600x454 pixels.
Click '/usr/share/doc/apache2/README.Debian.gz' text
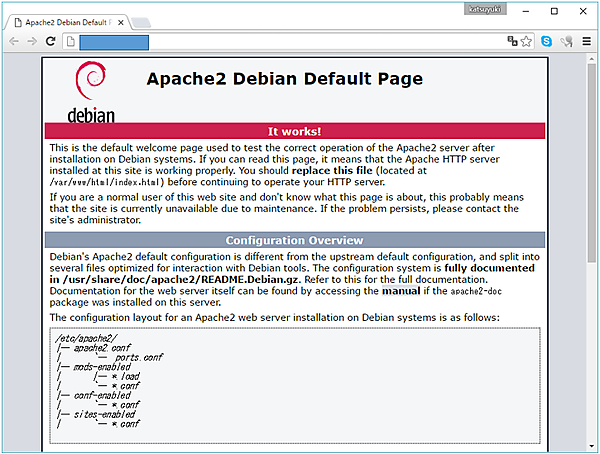pos(181,279)
